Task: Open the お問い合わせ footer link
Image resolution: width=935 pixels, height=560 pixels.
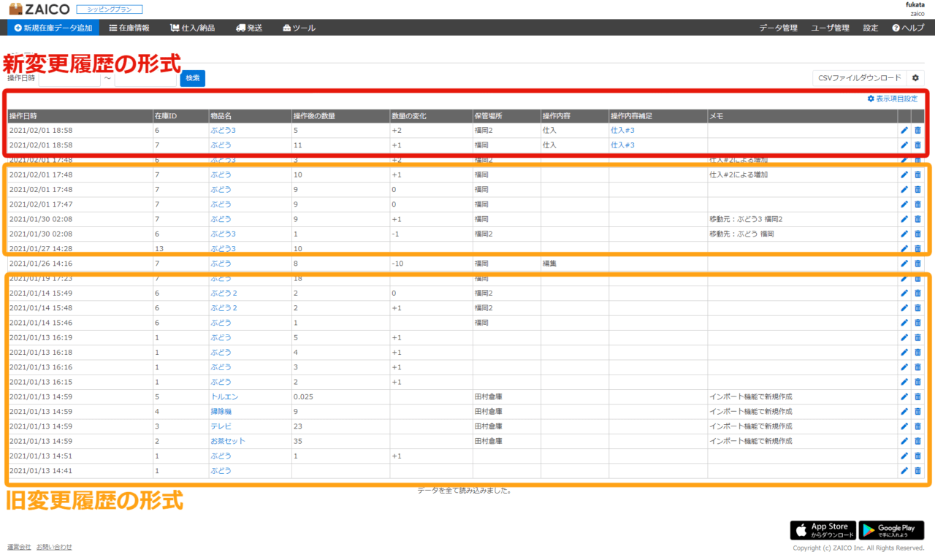Action: pyautogui.click(x=54, y=547)
